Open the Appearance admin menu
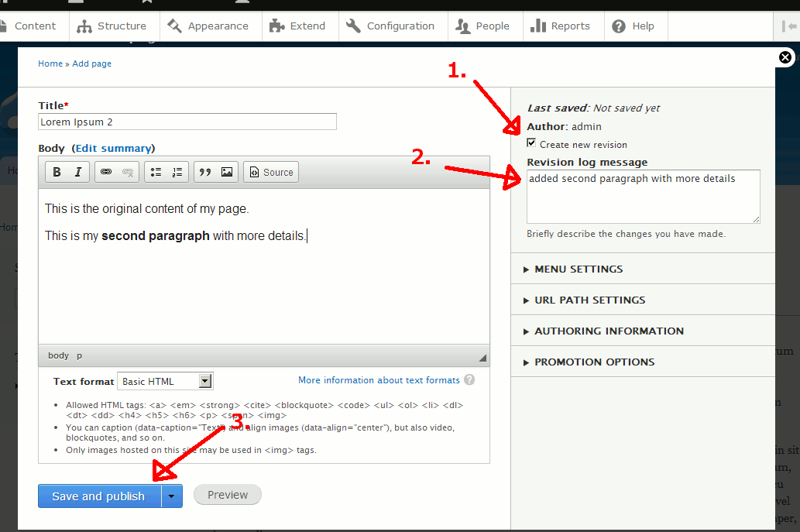Screen dimensions: 800x532 211,26
